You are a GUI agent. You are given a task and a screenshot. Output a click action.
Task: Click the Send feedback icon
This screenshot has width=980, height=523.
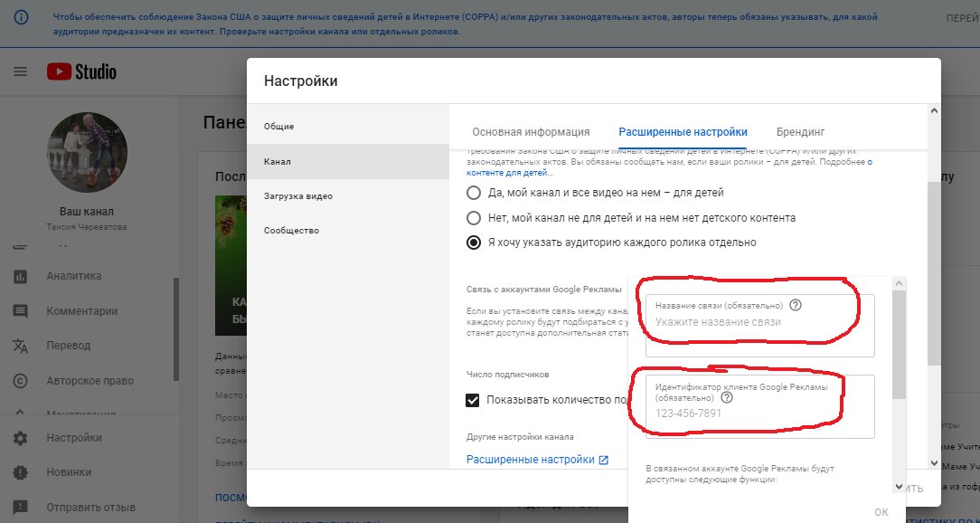[21, 508]
